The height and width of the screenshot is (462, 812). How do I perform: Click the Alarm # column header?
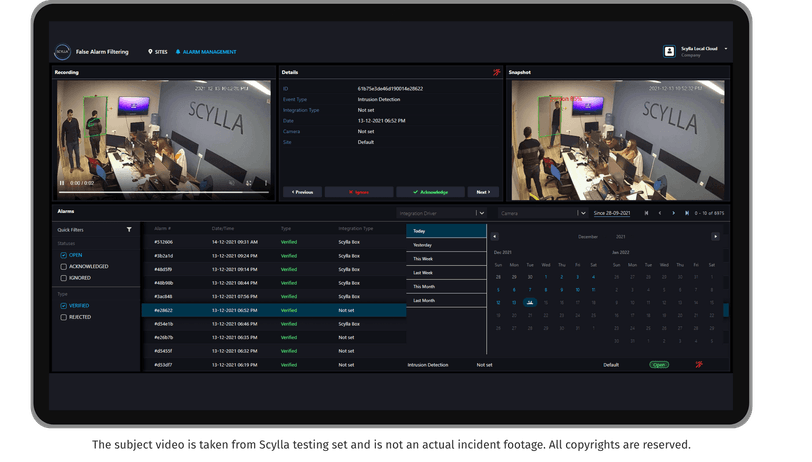point(162,228)
